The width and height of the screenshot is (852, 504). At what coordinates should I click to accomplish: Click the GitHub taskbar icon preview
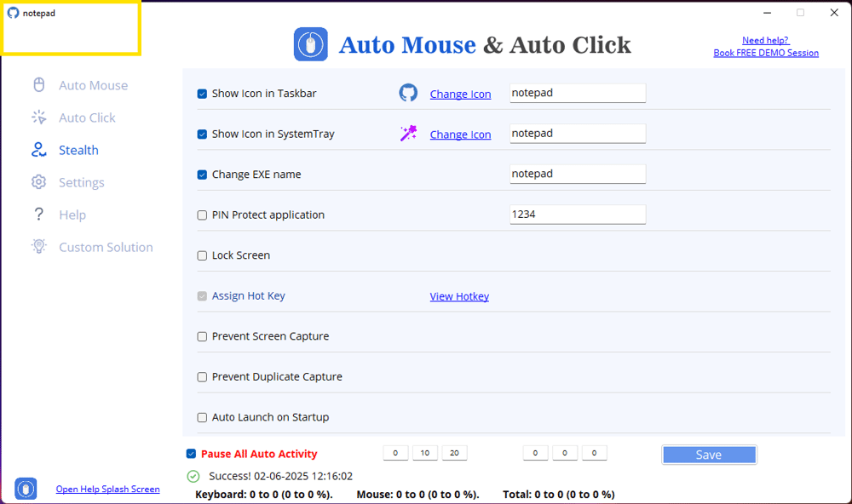coord(408,93)
